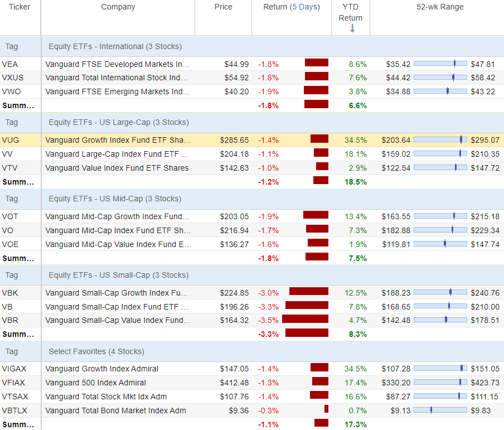The height and width of the screenshot is (430, 504).
Task: Click the VEA 52-week high $47.81
Action: [x=483, y=64]
